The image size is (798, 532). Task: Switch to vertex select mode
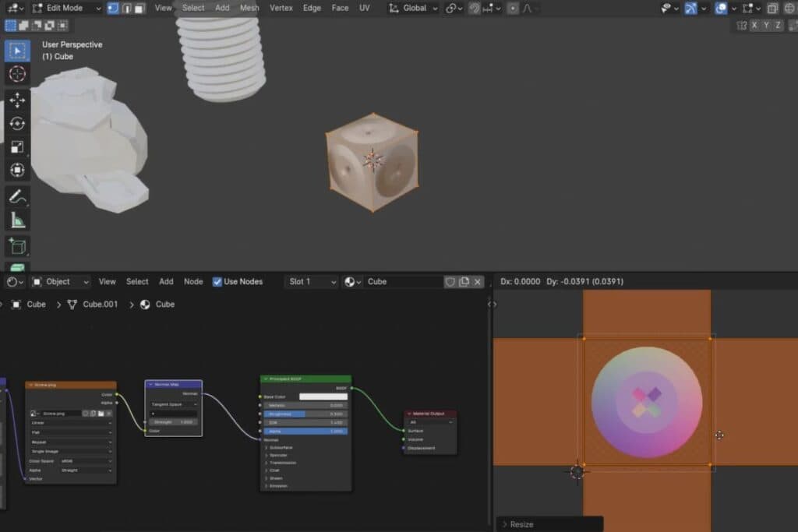tap(112, 8)
